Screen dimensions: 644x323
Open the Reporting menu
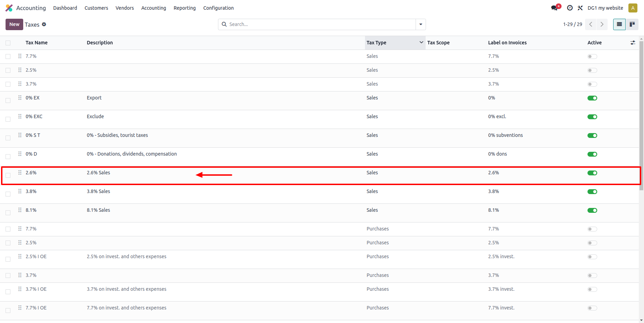tap(184, 8)
